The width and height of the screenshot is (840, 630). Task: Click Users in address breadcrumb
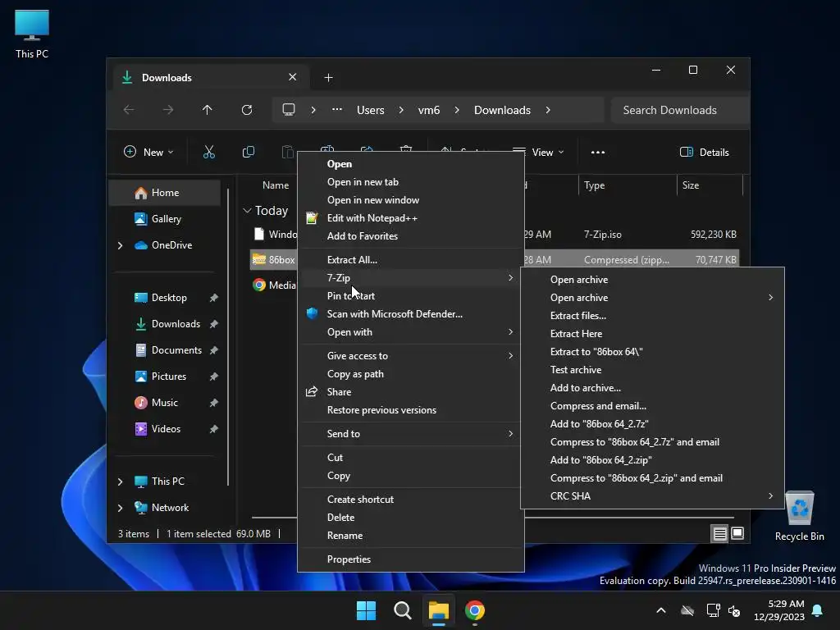click(370, 110)
